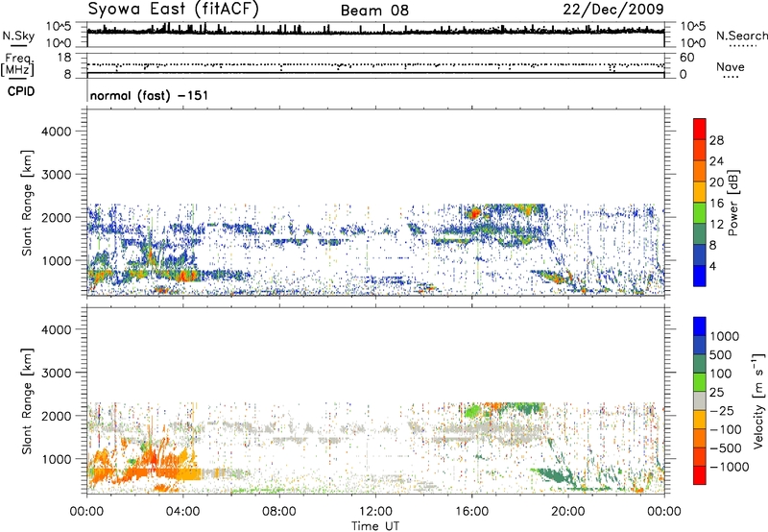Image resolution: width=768 pixels, height=532 pixels.
Task: Click the 'Nave' legend label
Action: pyautogui.click(x=731, y=66)
